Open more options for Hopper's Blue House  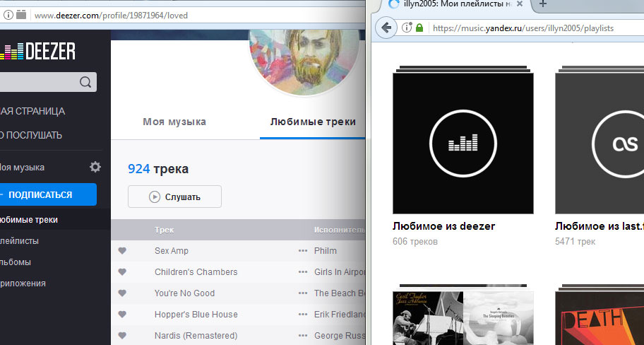pos(303,315)
